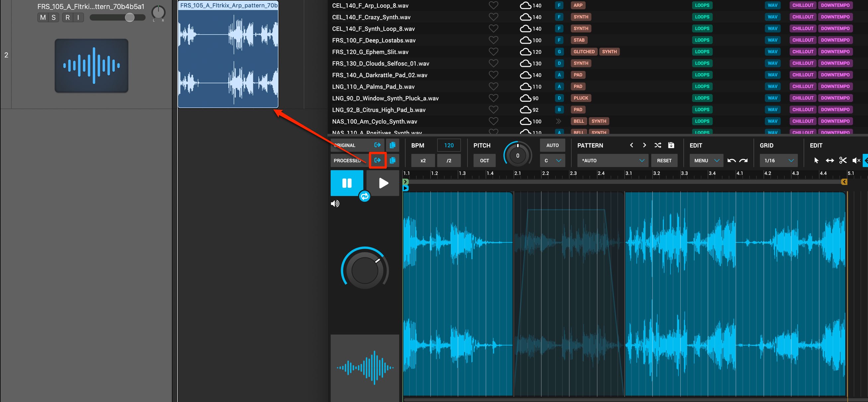Image resolution: width=868 pixels, height=402 pixels.
Task: Filter by the GLITCHED tag
Action: click(584, 51)
